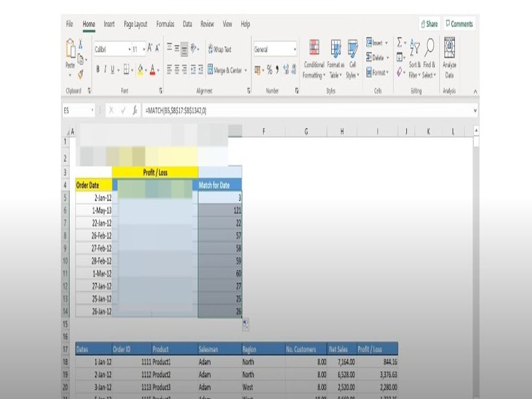The image size is (532, 399).
Task: Switch to the Formulas tab
Action: coord(165,24)
